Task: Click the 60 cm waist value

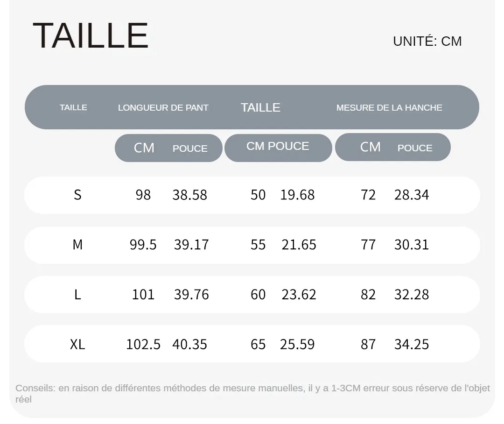Action: 258,294
